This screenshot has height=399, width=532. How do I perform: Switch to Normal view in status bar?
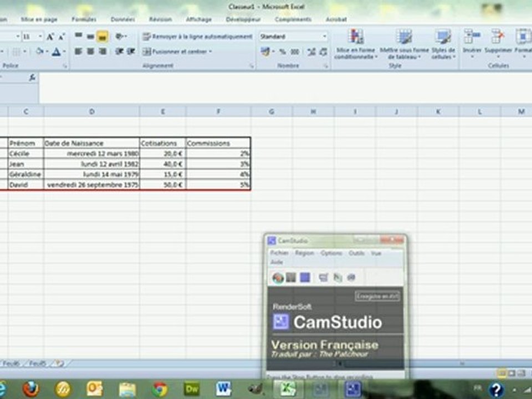(x=502, y=374)
